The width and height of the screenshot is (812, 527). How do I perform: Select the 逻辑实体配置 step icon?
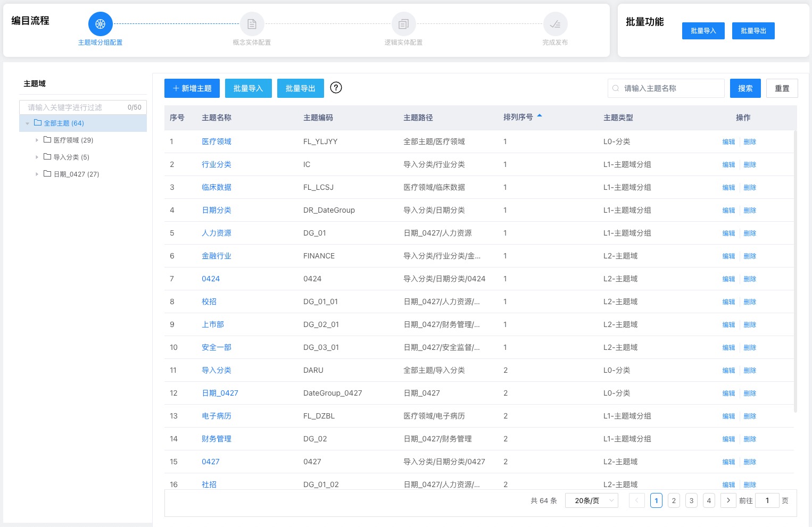403,23
